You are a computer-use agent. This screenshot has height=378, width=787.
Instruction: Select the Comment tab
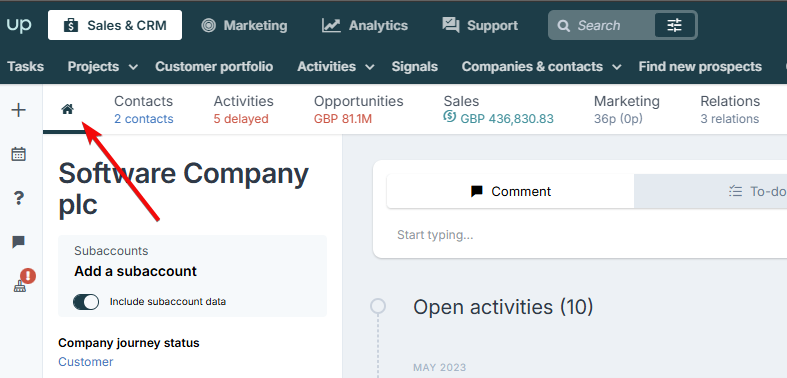[510, 191]
